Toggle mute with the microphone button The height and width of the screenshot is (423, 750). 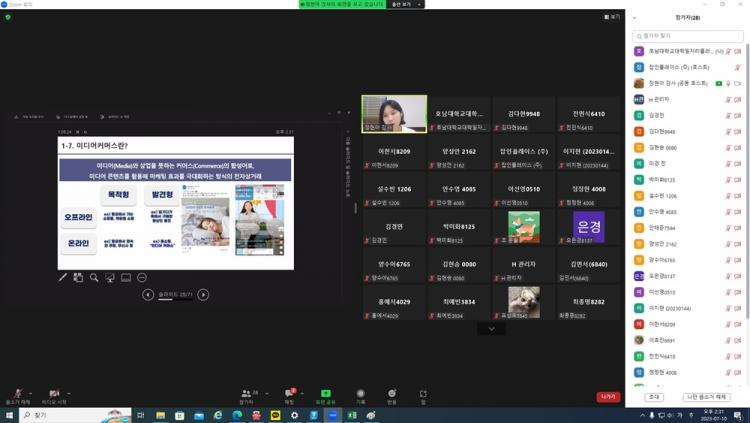[17, 393]
